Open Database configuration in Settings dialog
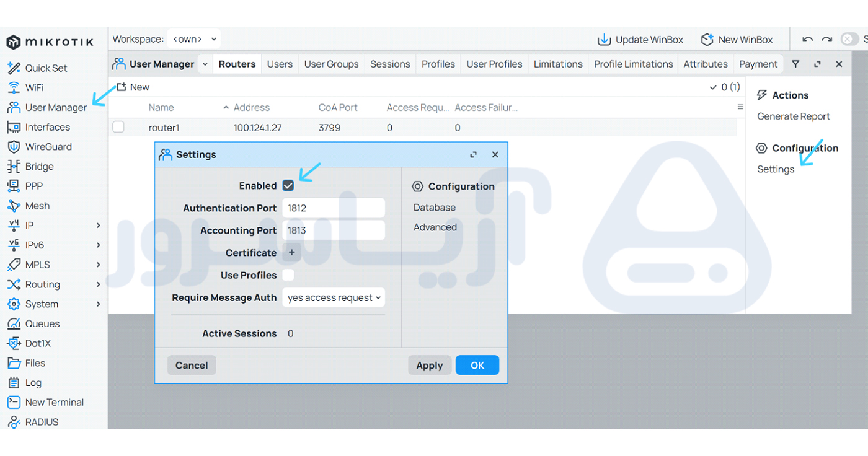868x456 pixels. 435,208
